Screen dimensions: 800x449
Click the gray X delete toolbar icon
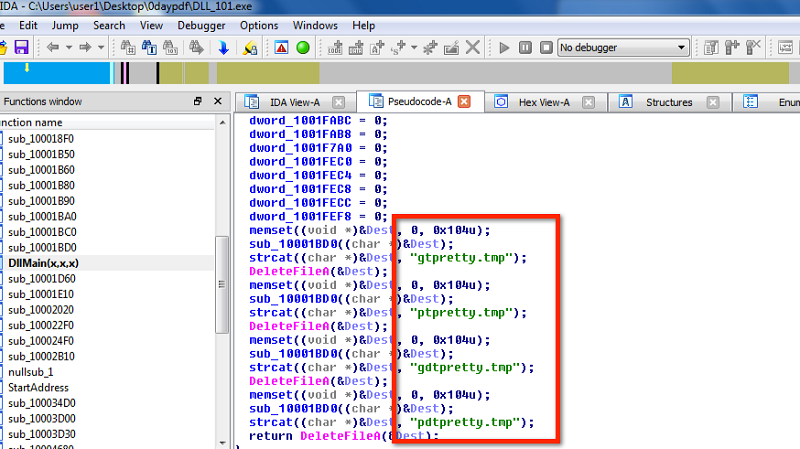[473, 47]
